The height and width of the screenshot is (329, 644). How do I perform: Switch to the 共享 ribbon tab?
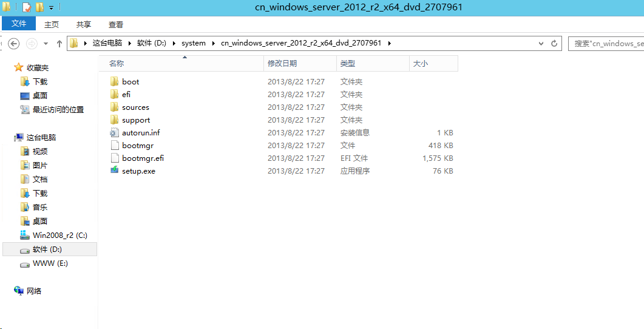coord(84,25)
